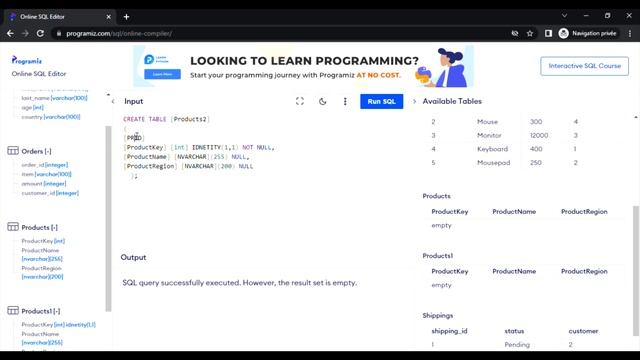The height and width of the screenshot is (360, 640).
Task: Reload the page
Action: [40, 33]
